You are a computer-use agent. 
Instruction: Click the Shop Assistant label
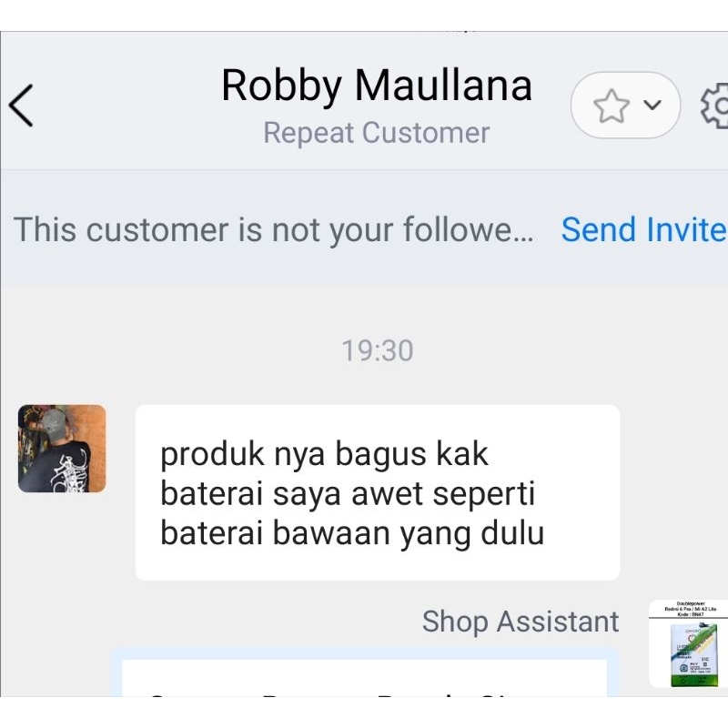[520, 622]
